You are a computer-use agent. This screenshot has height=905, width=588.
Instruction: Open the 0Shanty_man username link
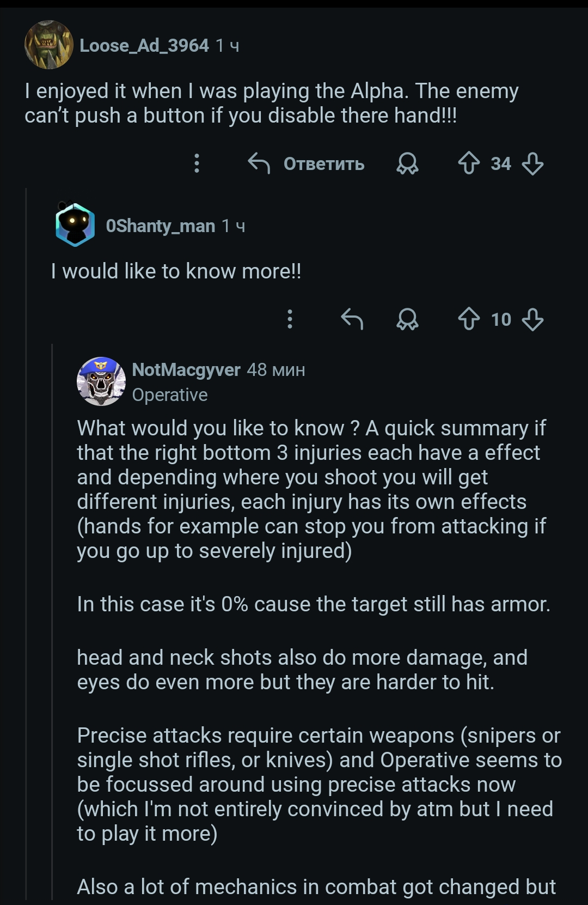click(161, 226)
